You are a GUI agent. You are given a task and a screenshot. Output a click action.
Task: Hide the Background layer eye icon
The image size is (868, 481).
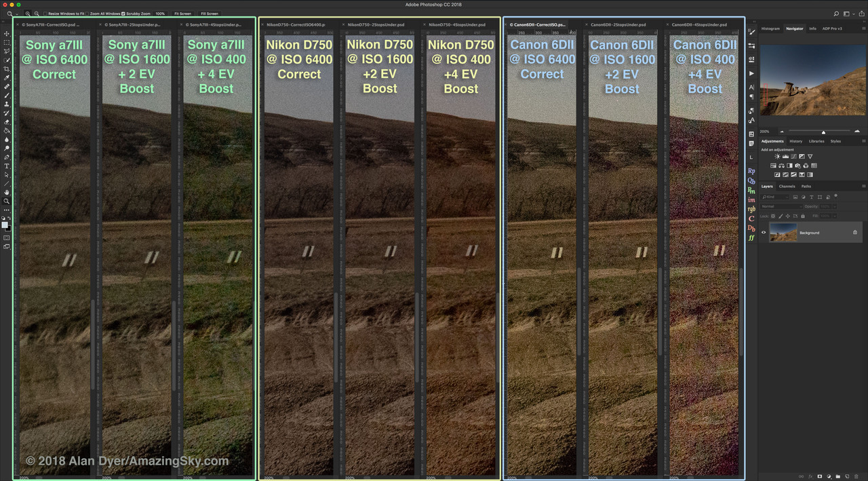[x=764, y=232]
